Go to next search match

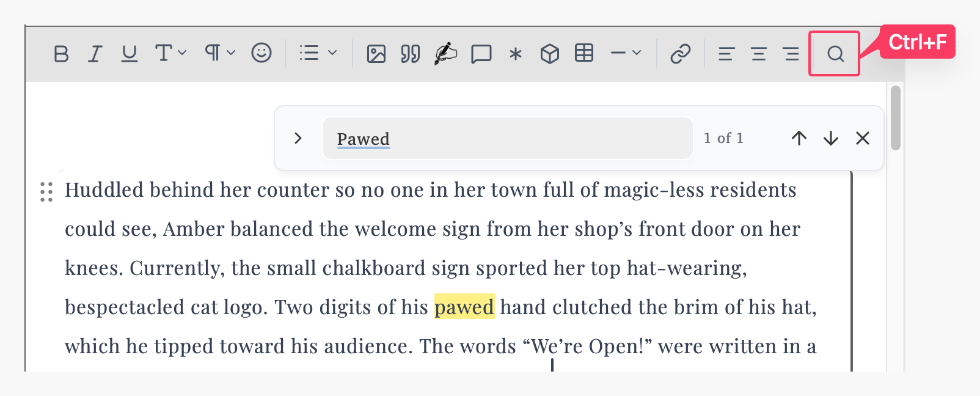tap(831, 138)
